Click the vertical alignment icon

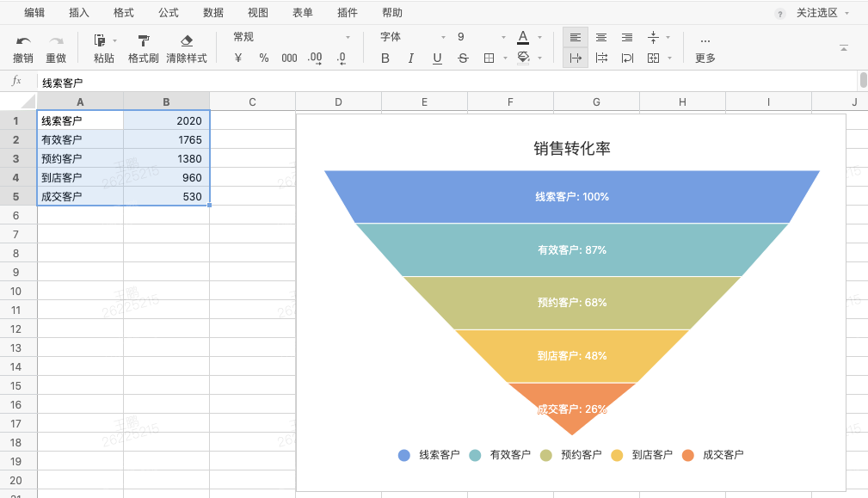[653, 38]
